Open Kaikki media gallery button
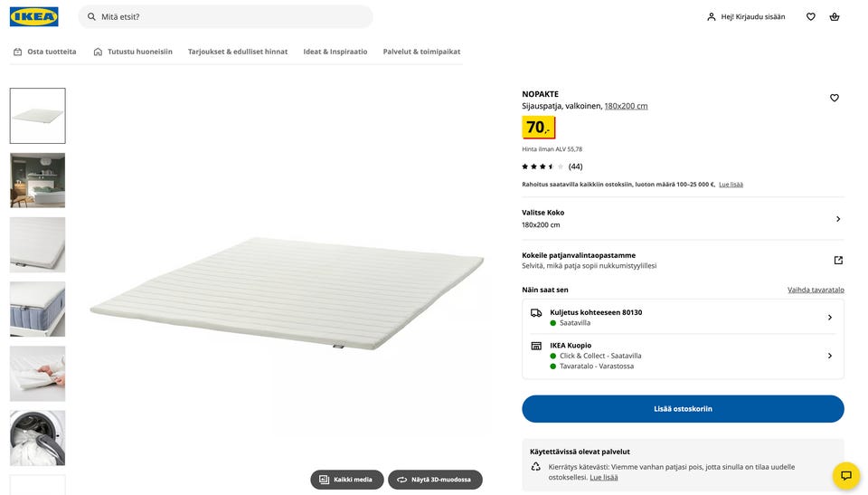Viewport: 868px width, 495px height. 347,480
